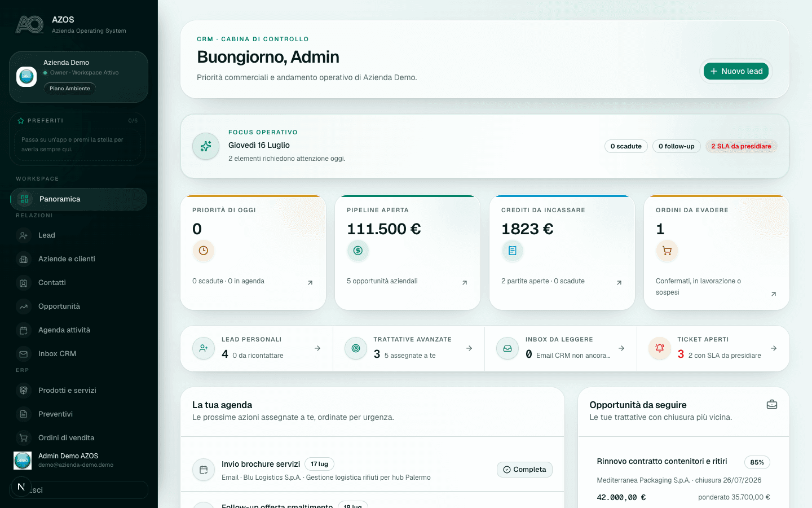Click the Trattative avanzate target icon
This screenshot has width=812, height=508.
[x=356, y=348]
